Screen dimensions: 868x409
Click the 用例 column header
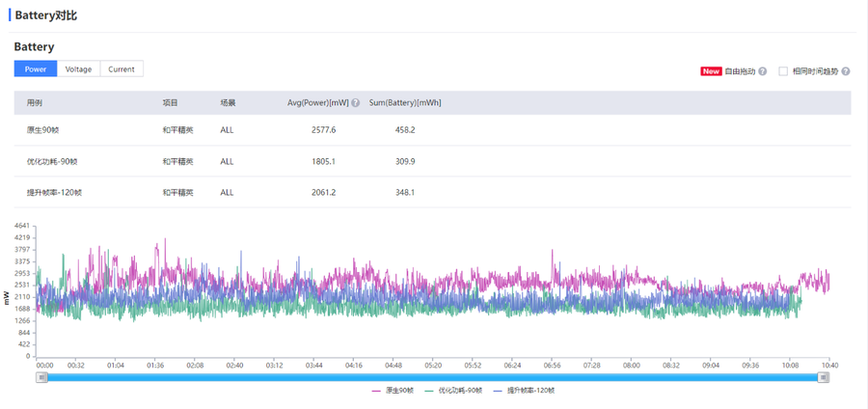(35, 103)
